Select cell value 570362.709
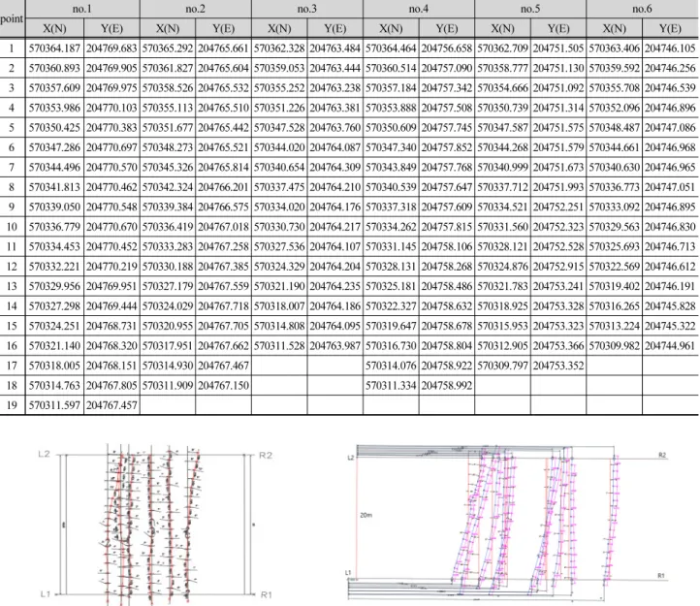This screenshot has width=700, height=606. [502, 48]
